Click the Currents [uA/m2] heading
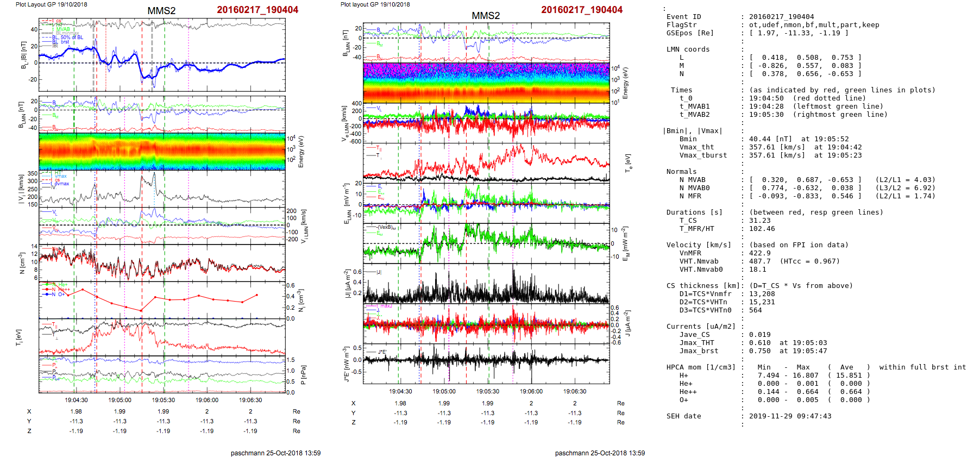The width and height of the screenshot is (980, 457). pos(701,327)
